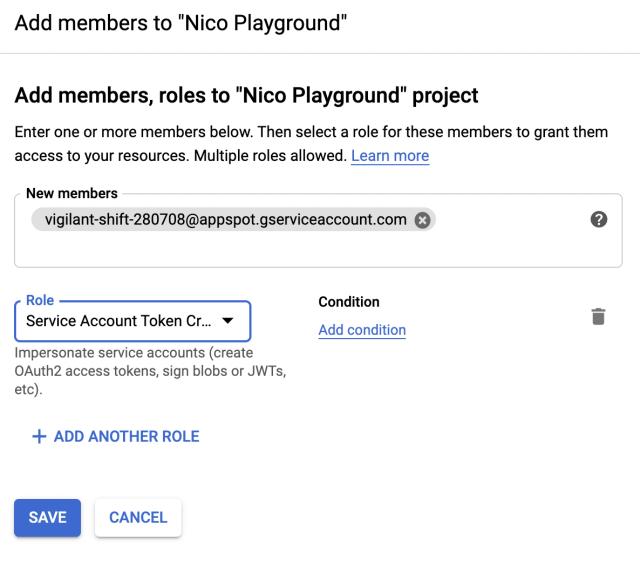Remove the vigilant-shift service account chip
This screenshot has width=640, height=567.
point(422,221)
